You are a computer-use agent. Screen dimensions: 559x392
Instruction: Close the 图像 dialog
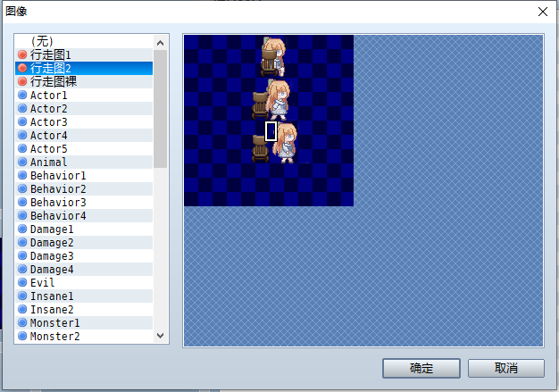[x=543, y=12]
